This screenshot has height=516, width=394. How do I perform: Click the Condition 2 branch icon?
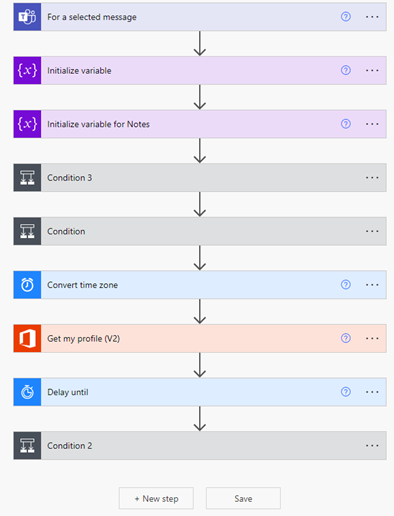27,446
